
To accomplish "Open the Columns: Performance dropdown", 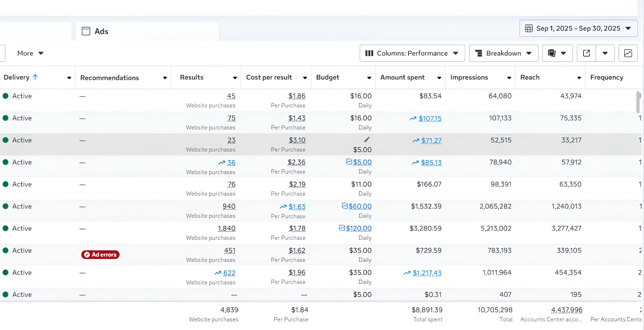I will [x=412, y=53].
